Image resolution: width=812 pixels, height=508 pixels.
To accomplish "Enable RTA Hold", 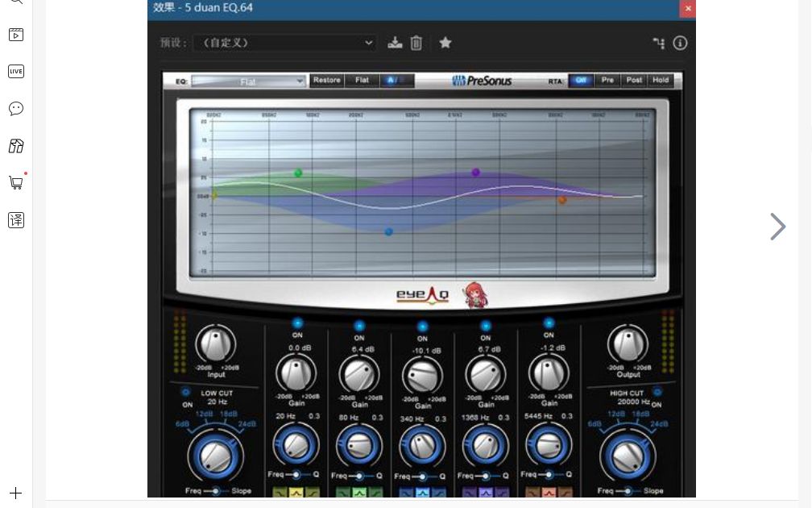I will 661,81.
